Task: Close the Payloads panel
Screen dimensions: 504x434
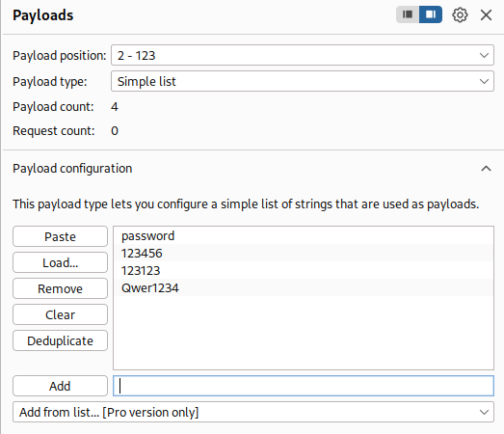Action: [486, 14]
